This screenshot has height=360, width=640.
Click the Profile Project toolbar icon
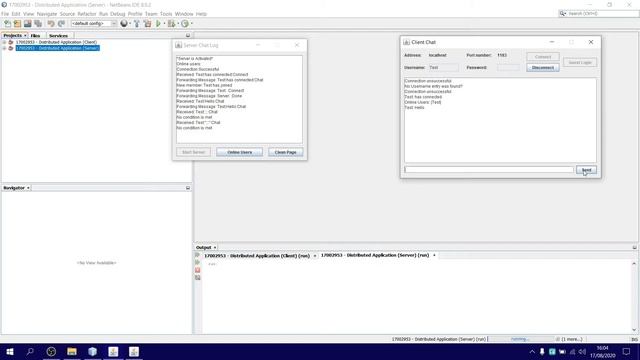[185, 24]
